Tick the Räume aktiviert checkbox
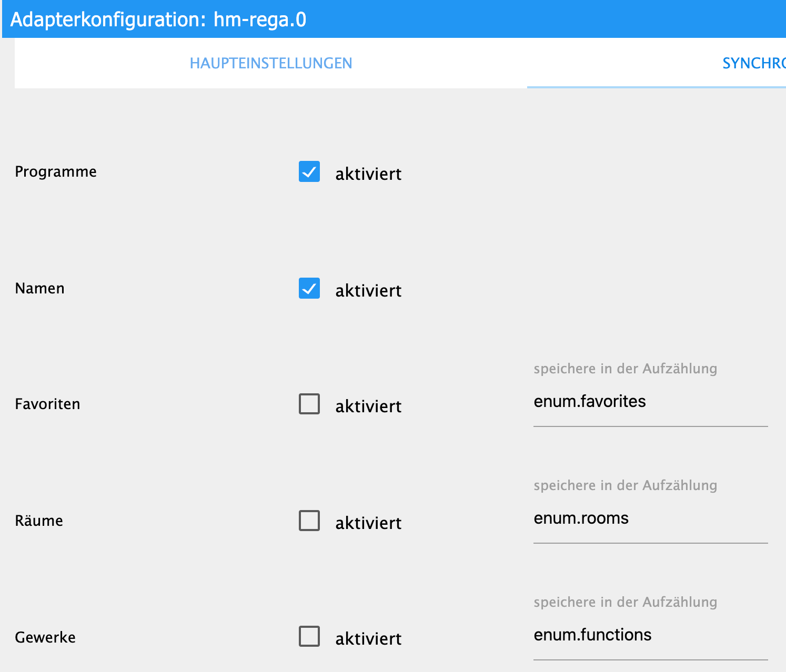The image size is (786, 672). pyautogui.click(x=309, y=521)
